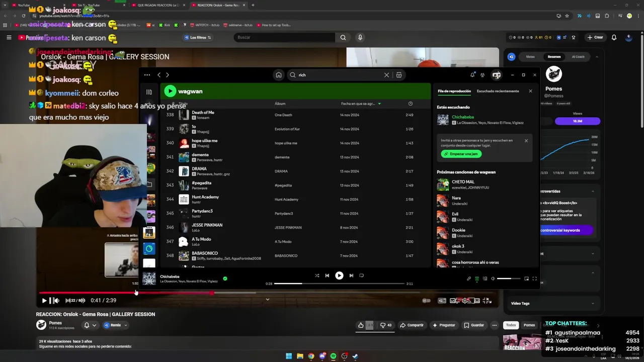The width and height of the screenshot is (644, 362).
Task: Dismiss the jam invitation banner
Action: (x=526, y=141)
